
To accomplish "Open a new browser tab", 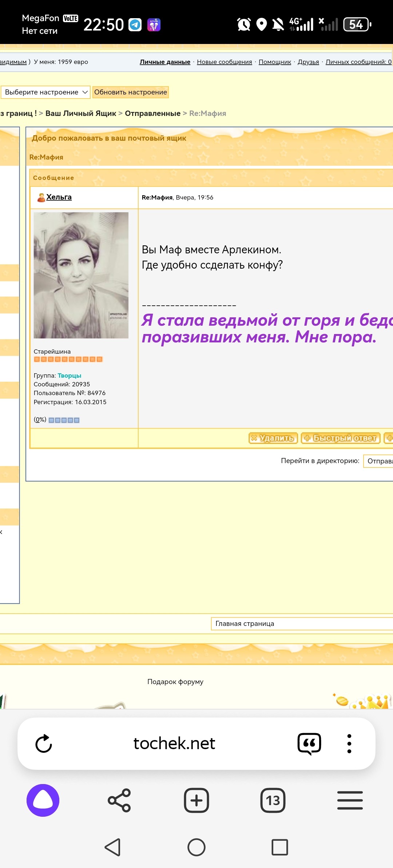I will [196, 800].
